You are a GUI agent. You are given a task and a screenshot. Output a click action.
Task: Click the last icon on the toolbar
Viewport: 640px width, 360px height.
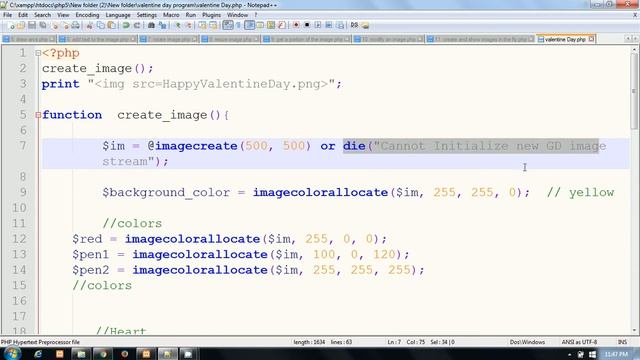click(x=365, y=25)
